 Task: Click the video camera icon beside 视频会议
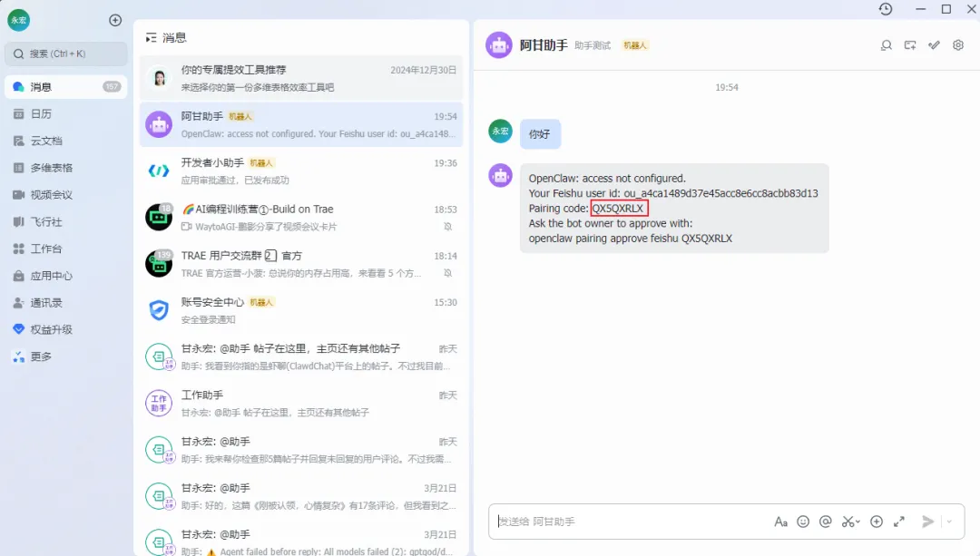[x=19, y=195]
